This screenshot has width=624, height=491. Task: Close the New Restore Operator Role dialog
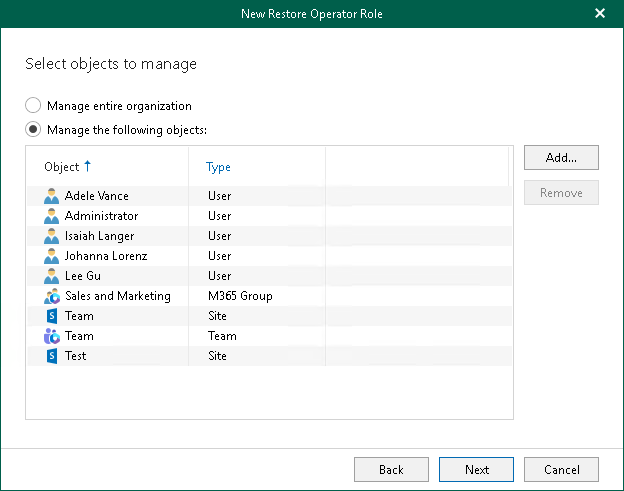point(600,13)
